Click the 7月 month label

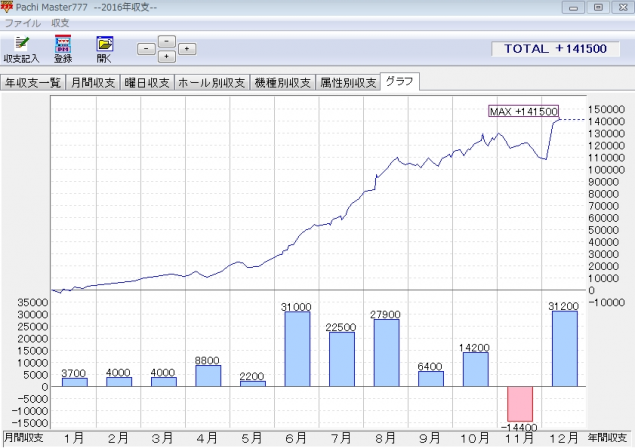[341, 438]
